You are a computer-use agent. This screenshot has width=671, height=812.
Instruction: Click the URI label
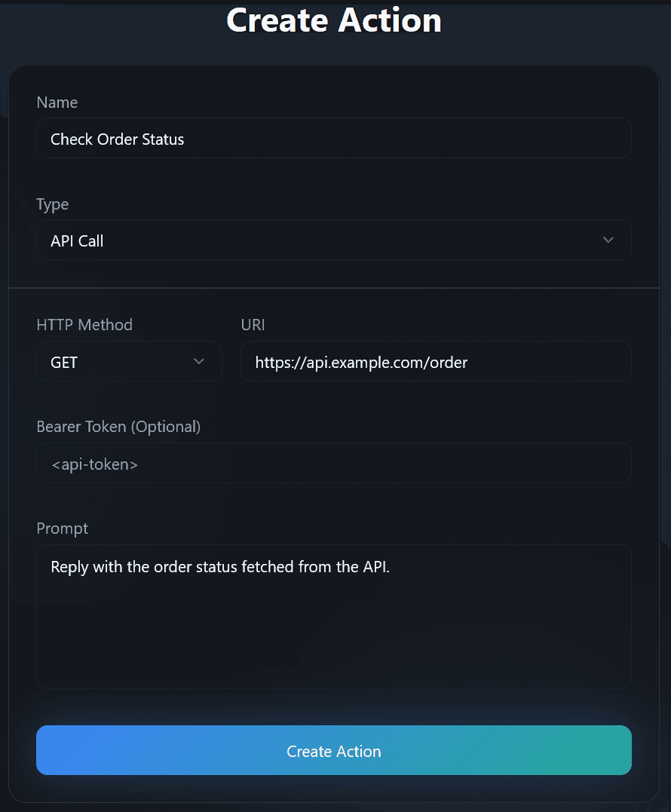[253, 324]
